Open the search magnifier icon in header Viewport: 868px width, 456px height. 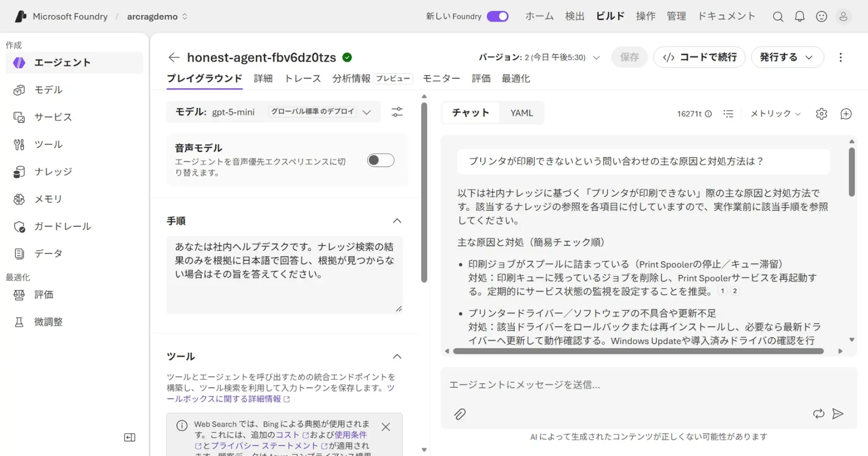(x=778, y=16)
